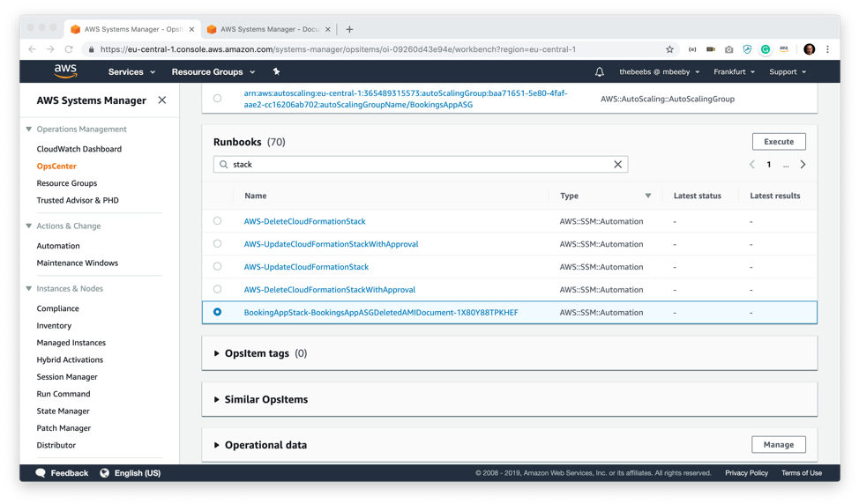The width and height of the screenshot is (859, 504).
Task: Switch to the AWS Systems Manager Documents tab
Action: click(x=268, y=29)
